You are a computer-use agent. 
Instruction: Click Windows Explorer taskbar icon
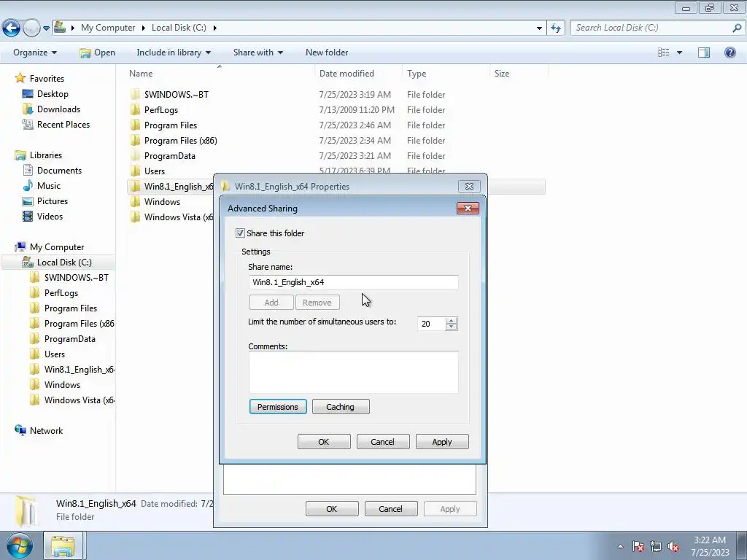pyautogui.click(x=63, y=546)
